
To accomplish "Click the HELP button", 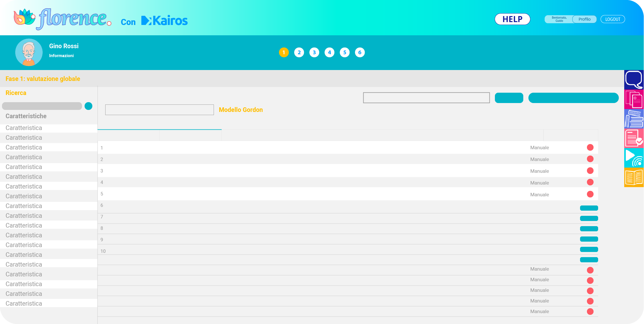I will pos(512,19).
